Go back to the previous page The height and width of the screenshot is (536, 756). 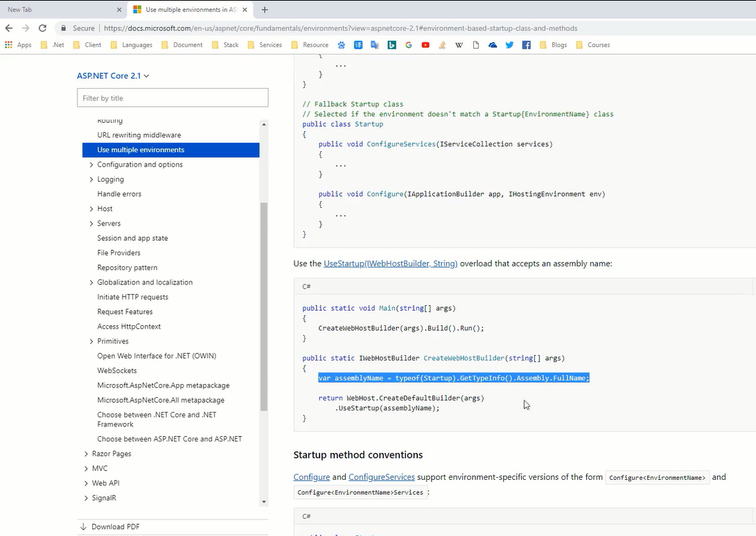pos(9,28)
